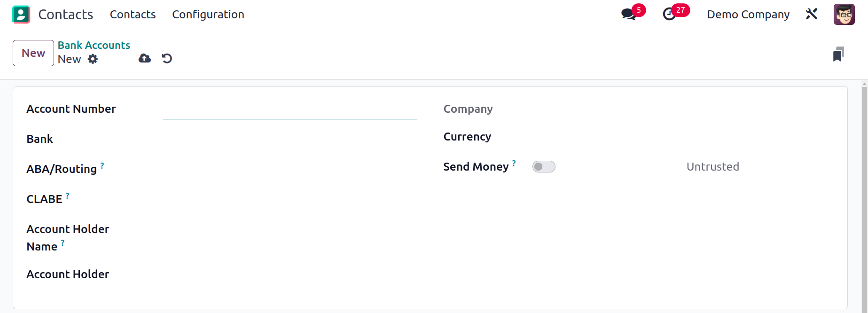Click the bookmark icon
Viewport: 868px width, 313px height.
[838, 54]
